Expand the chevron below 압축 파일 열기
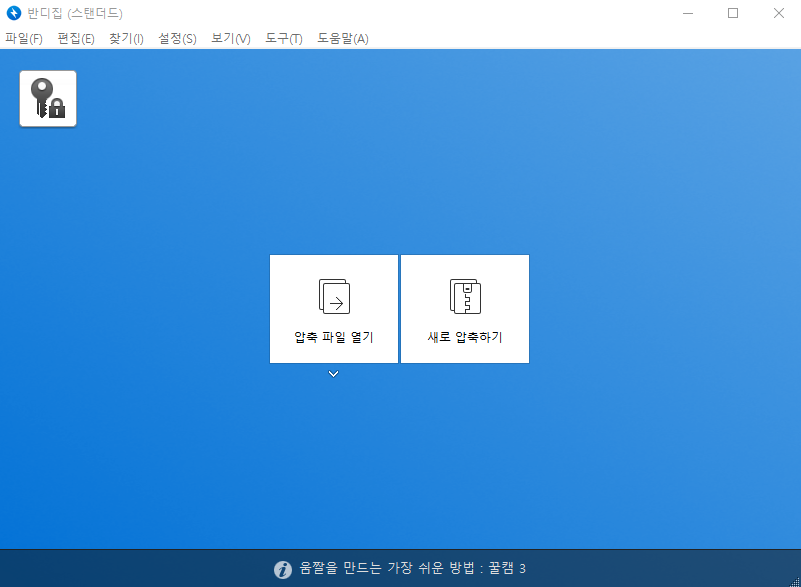801x587 pixels. click(x=334, y=374)
